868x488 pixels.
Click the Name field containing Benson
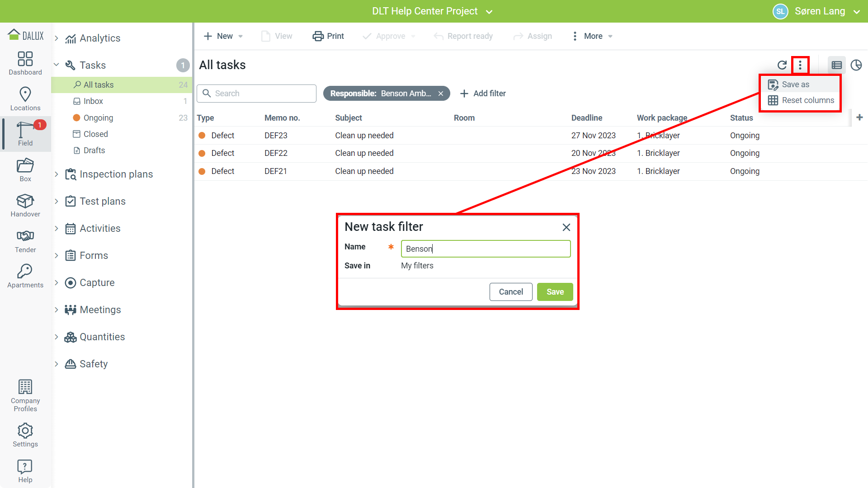coord(486,249)
